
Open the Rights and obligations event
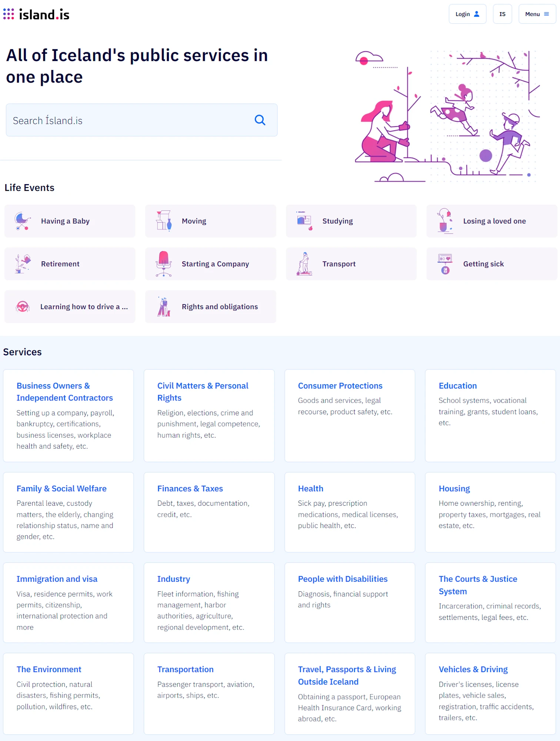(x=210, y=307)
